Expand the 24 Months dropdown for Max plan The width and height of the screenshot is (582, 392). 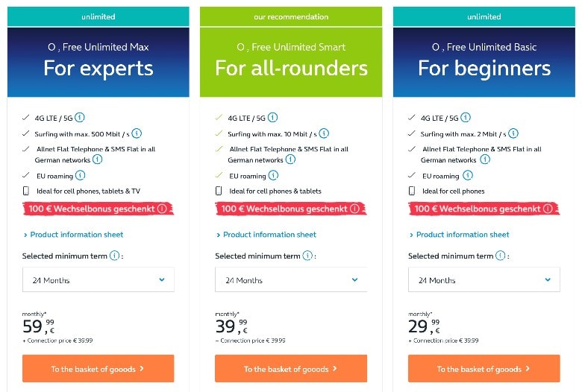click(98, 280)
